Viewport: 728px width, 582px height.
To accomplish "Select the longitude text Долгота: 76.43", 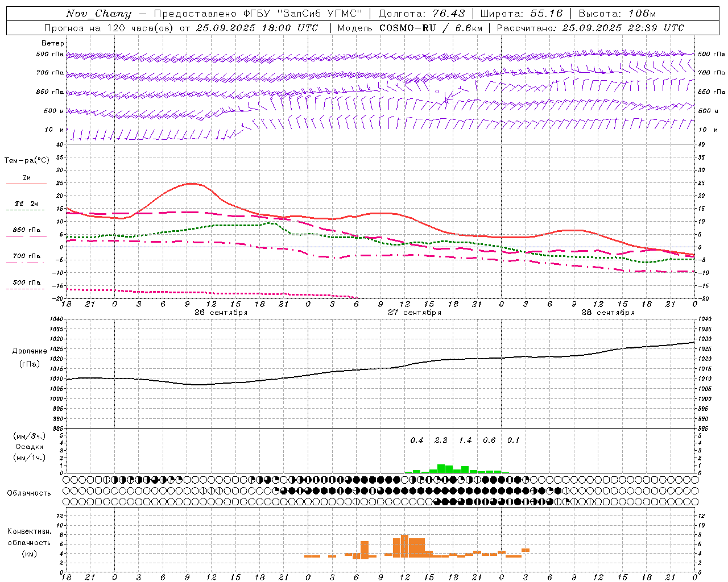I will pyautogui.click(x=421, y=14).
